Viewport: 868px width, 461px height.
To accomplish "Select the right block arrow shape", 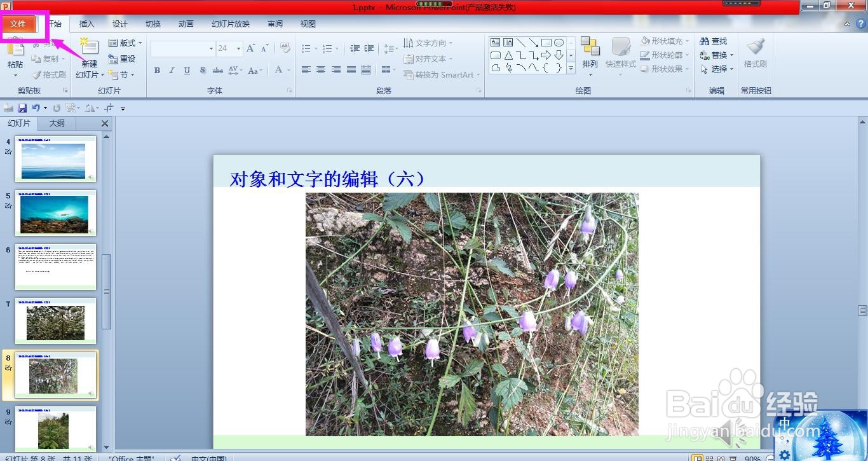I will click(546, 55).
